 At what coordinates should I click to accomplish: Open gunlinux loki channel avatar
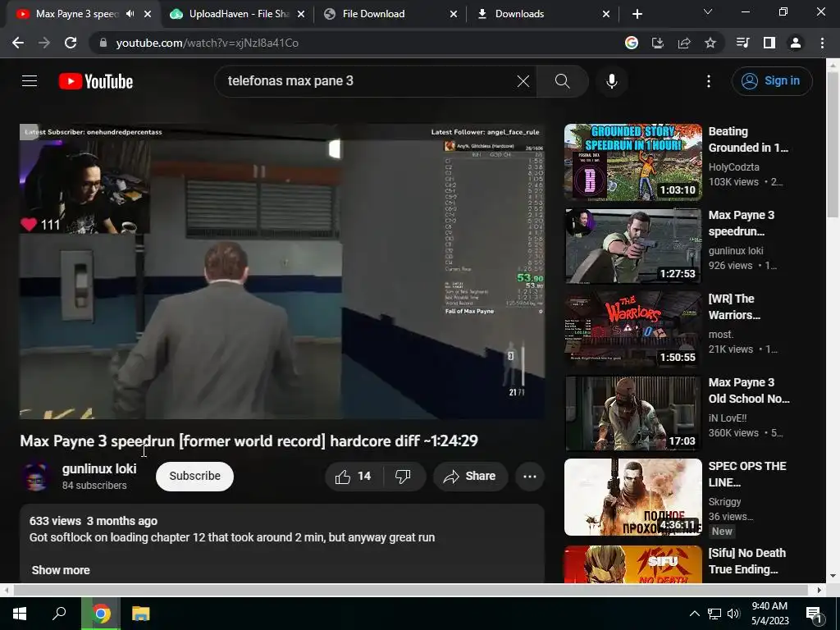pyautogui.click(x=36, y=477)
